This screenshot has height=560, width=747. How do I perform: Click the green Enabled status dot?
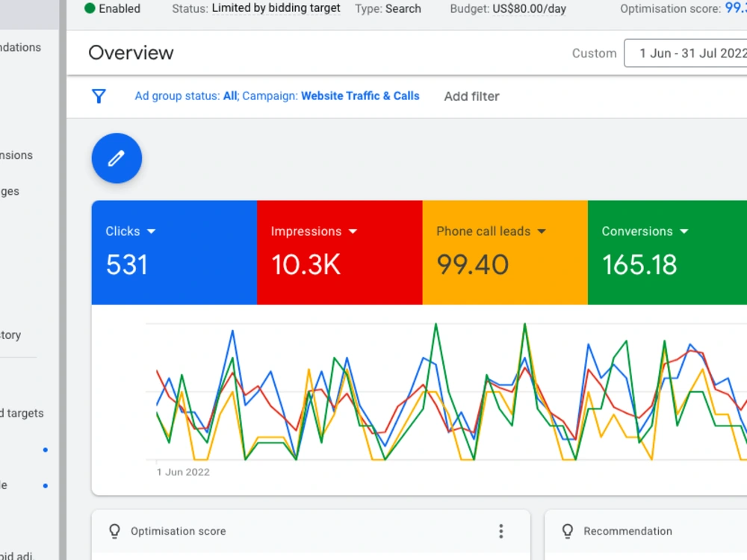90,8
